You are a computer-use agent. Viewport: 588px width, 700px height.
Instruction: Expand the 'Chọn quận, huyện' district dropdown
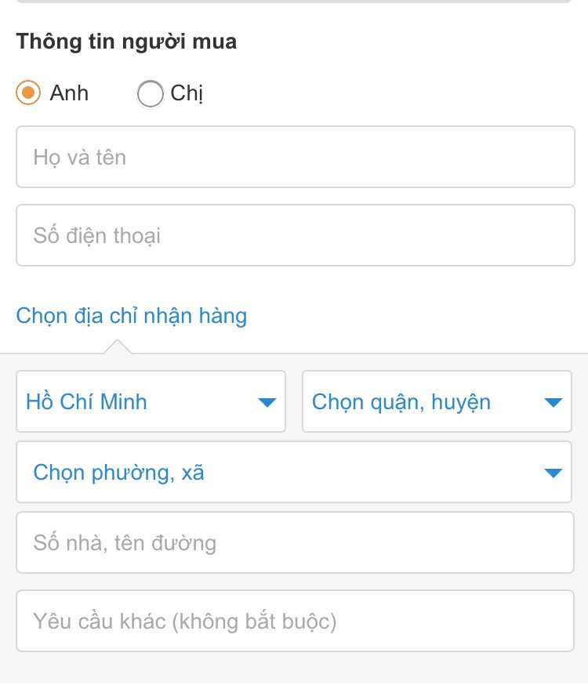pos(436,402)
